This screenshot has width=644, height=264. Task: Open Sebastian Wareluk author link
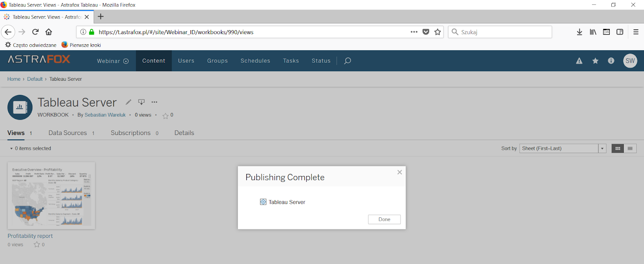pyautogui.click(x=105, y=115)
